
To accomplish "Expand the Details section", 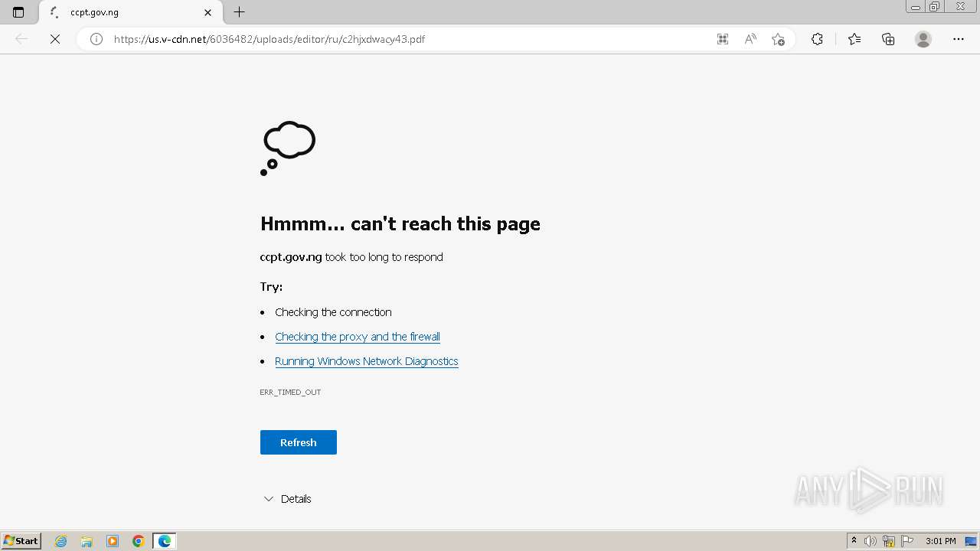I will tap(287, 499).
